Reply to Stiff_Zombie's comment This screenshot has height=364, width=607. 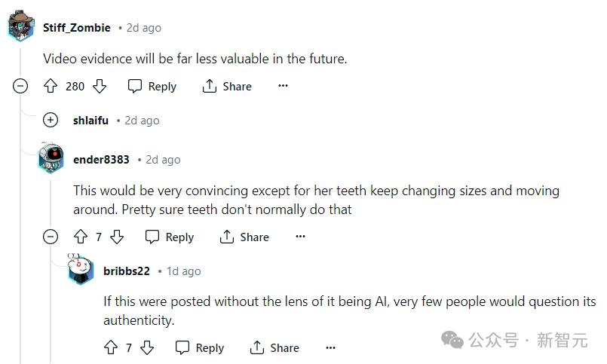(152, 86)
